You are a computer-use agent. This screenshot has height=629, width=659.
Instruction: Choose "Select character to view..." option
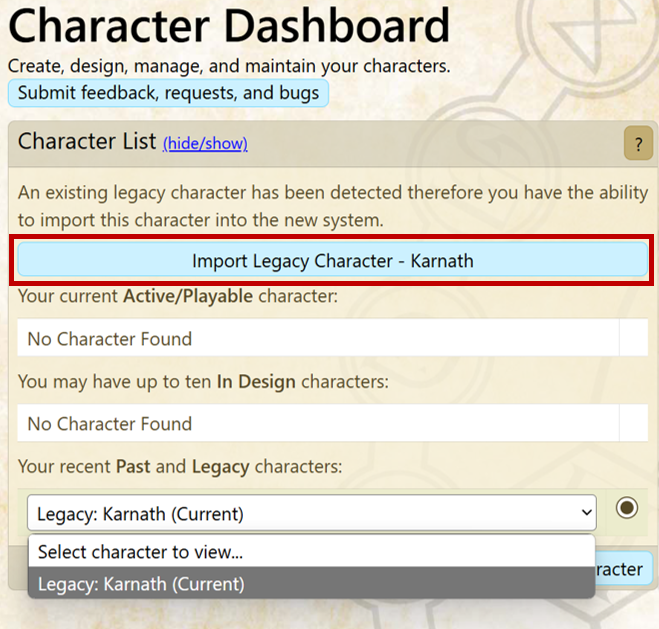[x=311, y=551]
